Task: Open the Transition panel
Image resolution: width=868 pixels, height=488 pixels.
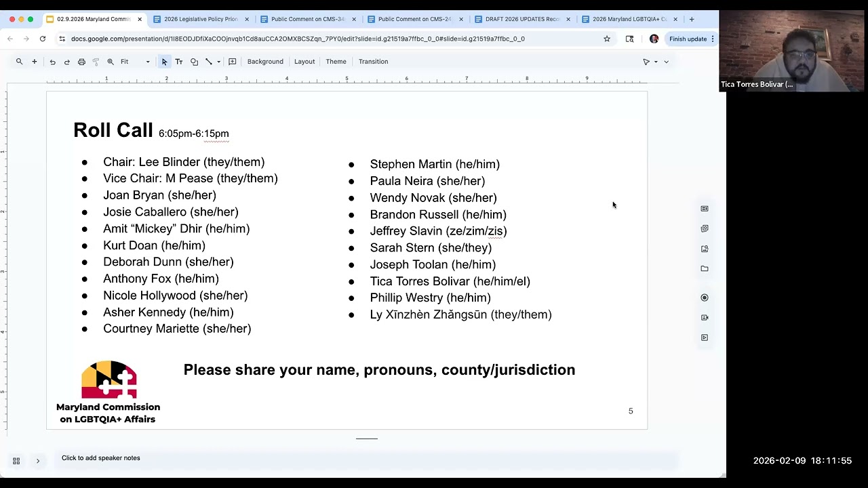Action: [x=373, y=62]
